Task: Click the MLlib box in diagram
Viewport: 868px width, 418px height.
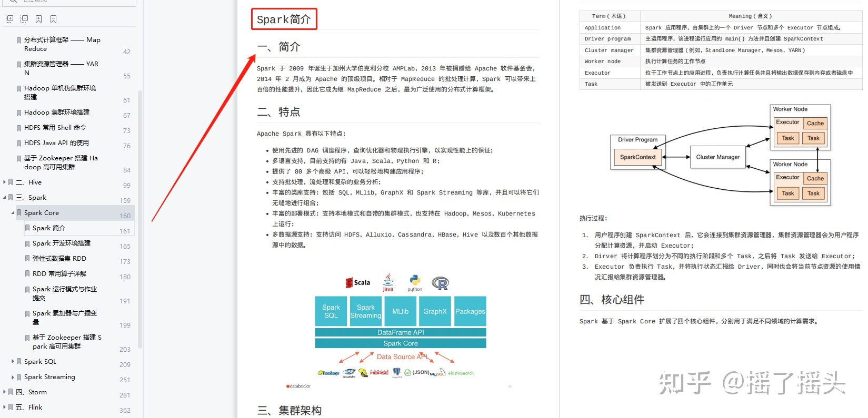Action: [400, 311]
